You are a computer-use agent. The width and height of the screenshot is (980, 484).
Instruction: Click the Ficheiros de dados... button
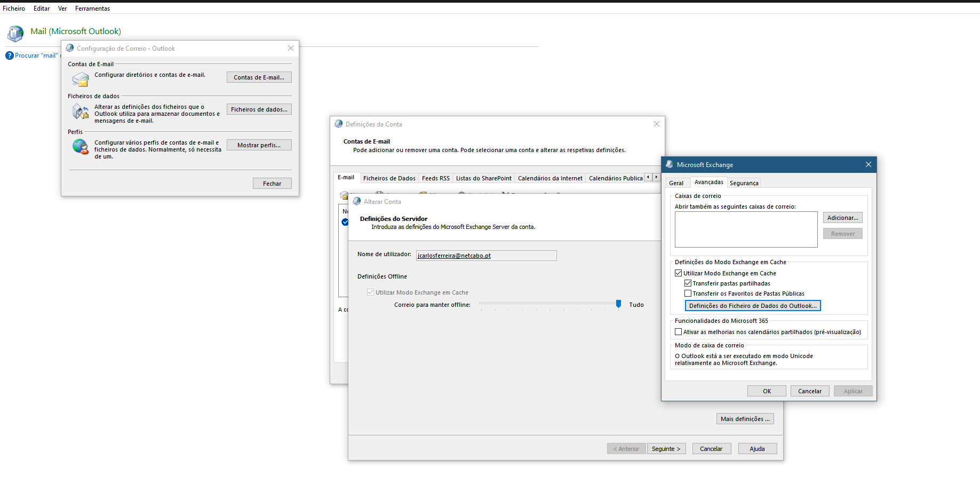tap(259, 109)
